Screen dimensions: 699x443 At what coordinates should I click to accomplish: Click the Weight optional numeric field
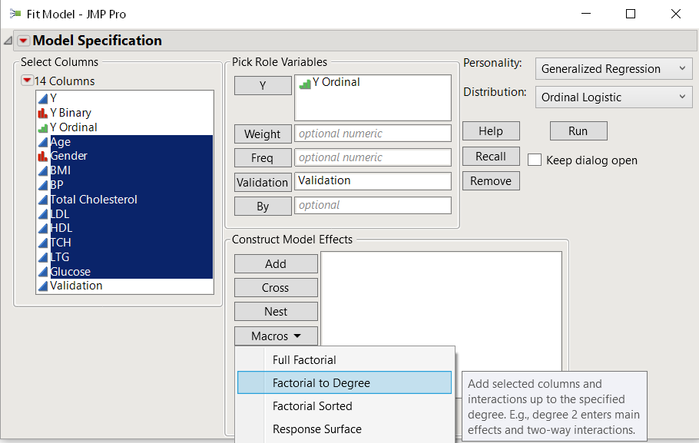point(372,133)
